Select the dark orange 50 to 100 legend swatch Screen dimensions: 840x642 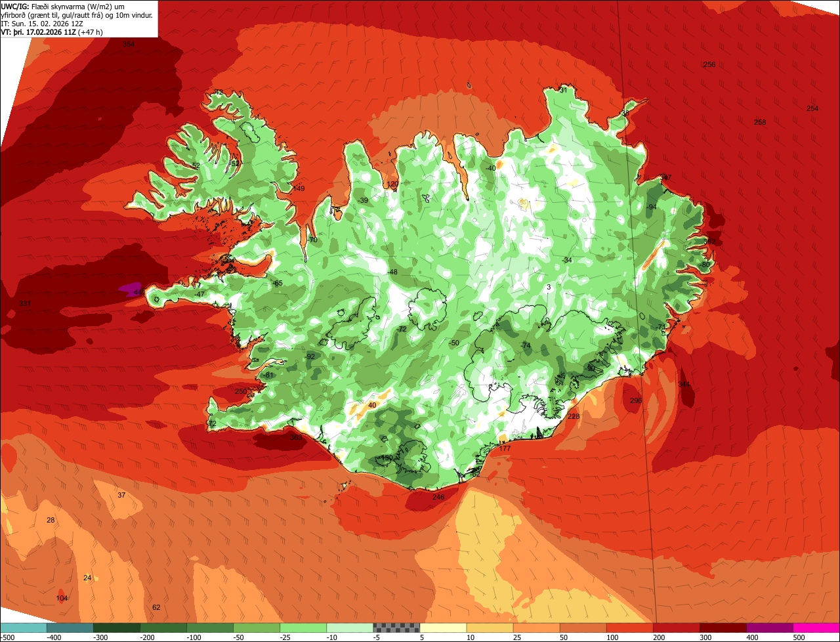[583, 628]
